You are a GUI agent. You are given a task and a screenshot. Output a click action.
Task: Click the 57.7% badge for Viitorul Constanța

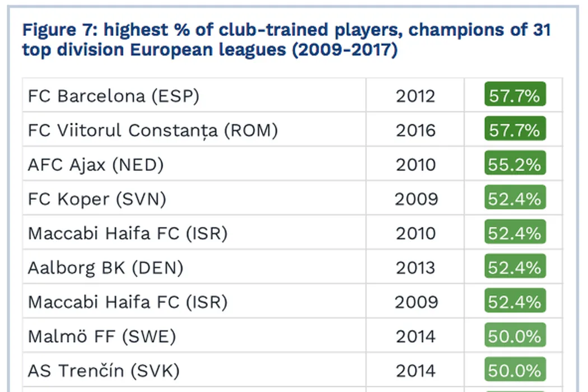[x=515, y=130]
